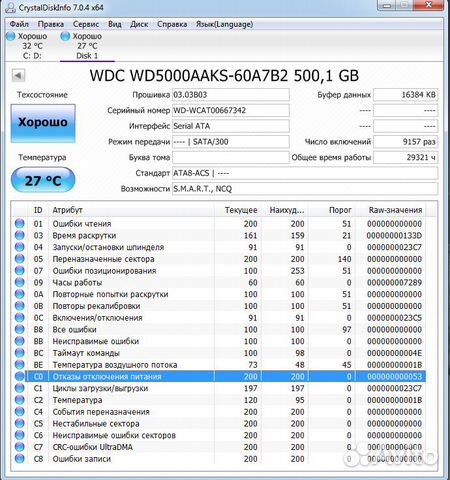Open the Правка menu

[50, 24]
